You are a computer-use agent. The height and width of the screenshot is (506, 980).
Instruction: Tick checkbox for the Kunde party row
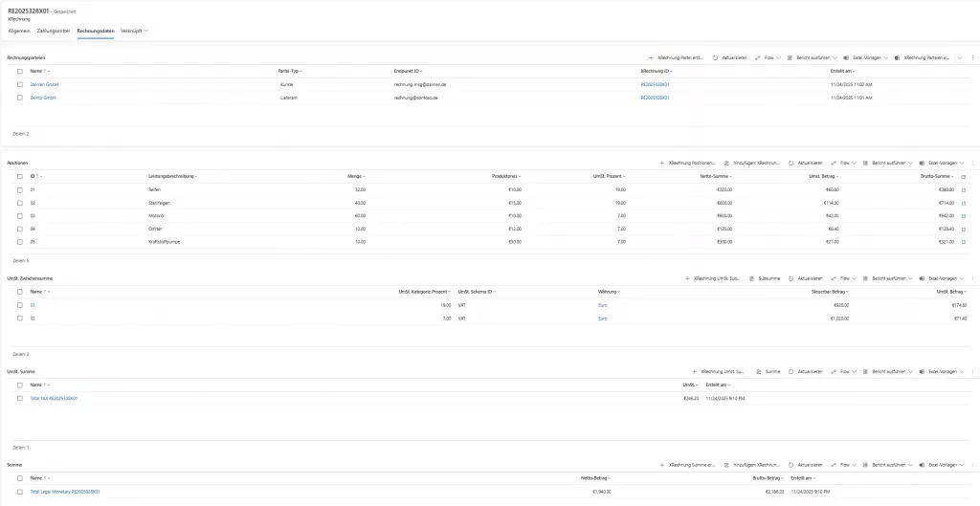coord(20,84)
